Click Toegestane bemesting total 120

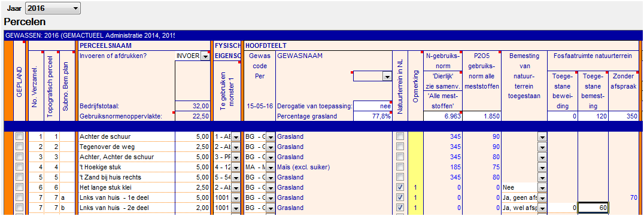593,117
